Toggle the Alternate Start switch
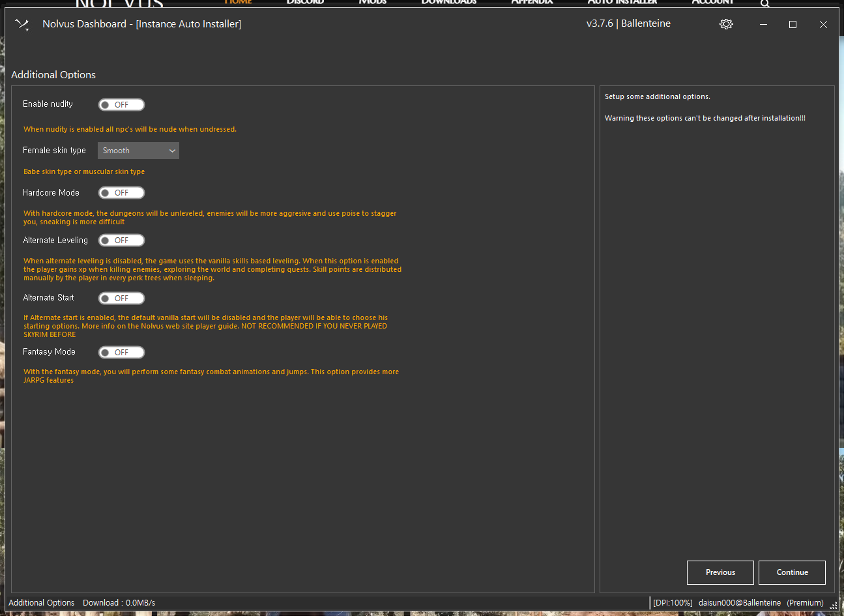Image resolution: width=844 pixels, height=616 pixels. point(121,299)
